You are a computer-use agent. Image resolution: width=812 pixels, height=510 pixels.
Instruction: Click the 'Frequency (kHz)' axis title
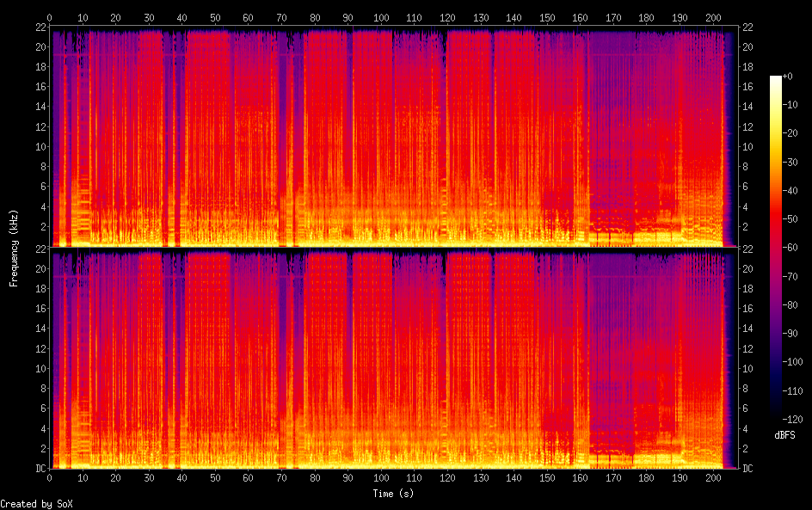pyautogui.click(x=14, y=249)
